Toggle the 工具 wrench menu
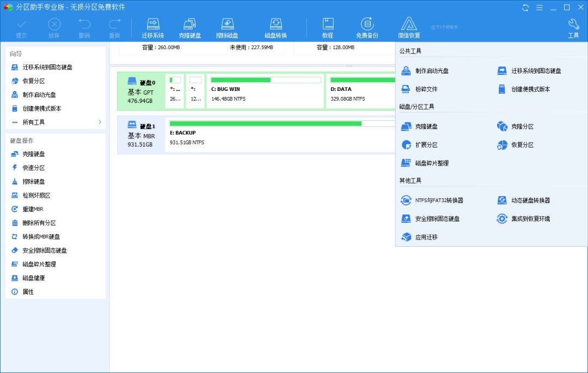 point(573,28)
